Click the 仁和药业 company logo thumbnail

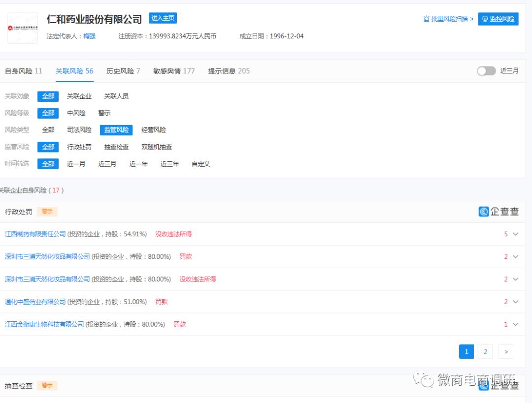click(x=23, y=27)
